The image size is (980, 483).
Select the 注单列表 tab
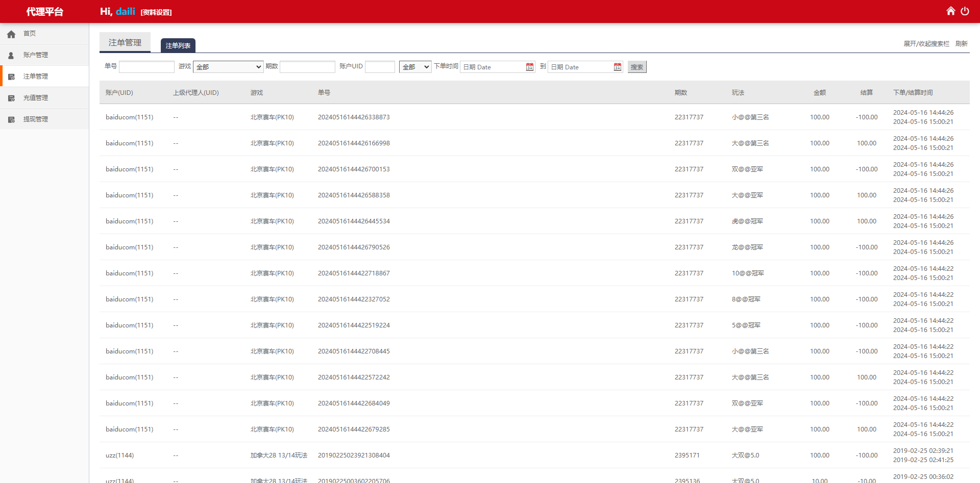coord(178,45)
